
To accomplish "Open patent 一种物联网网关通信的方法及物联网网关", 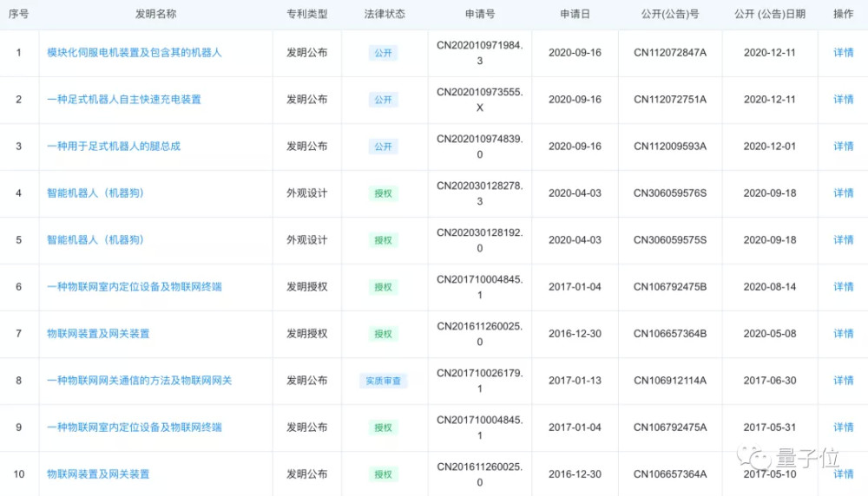I will tap(140, 381).
